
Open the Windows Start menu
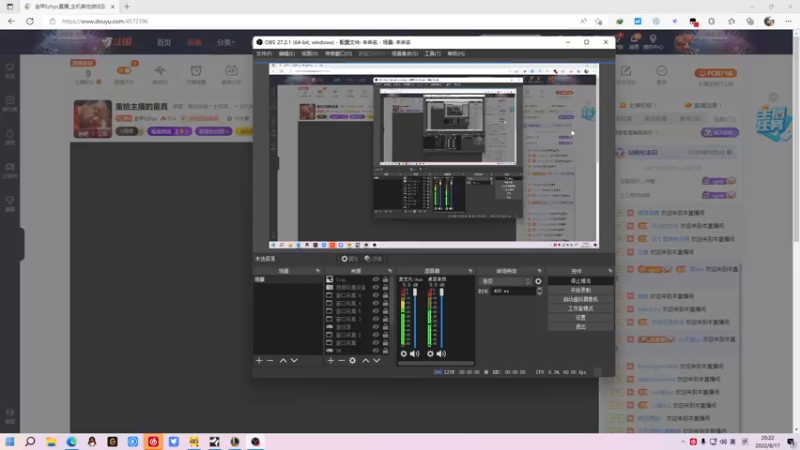point(10,442)
